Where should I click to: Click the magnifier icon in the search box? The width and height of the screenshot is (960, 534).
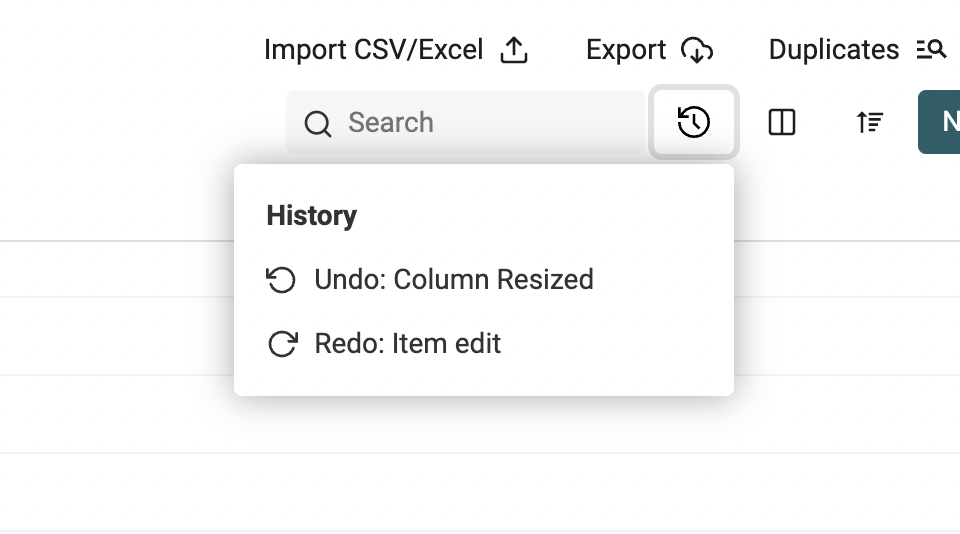318,124
